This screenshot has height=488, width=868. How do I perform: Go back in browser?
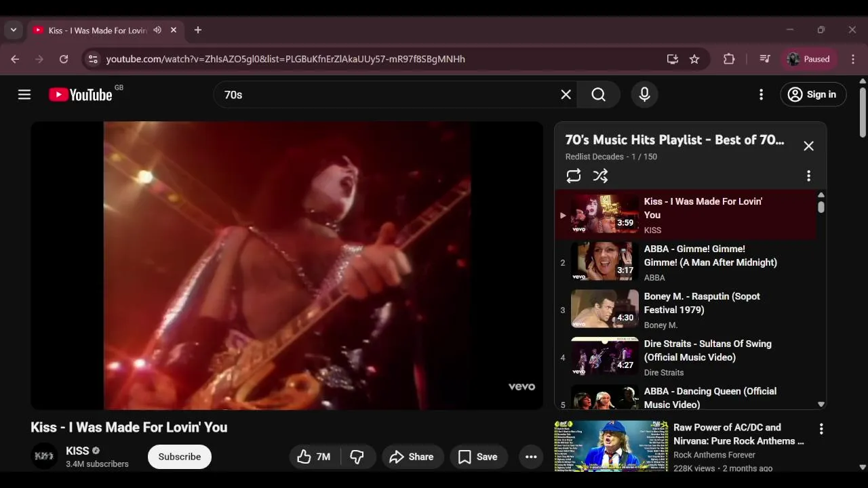[15, 59]
